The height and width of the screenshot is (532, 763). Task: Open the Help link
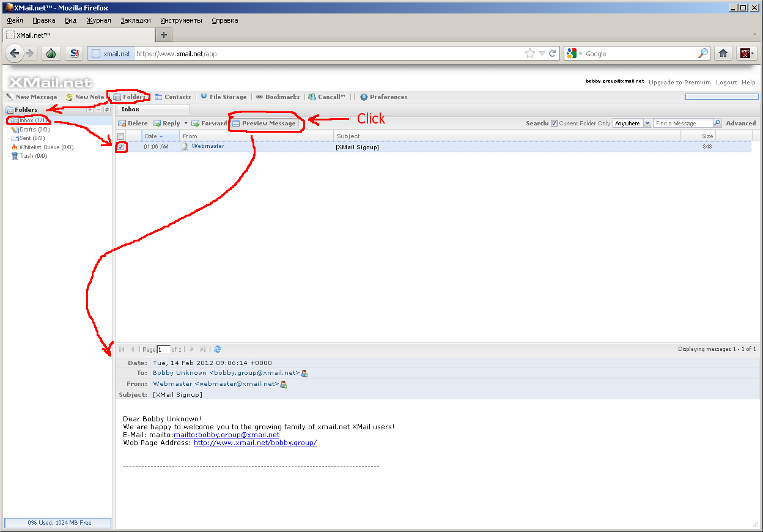748,82
